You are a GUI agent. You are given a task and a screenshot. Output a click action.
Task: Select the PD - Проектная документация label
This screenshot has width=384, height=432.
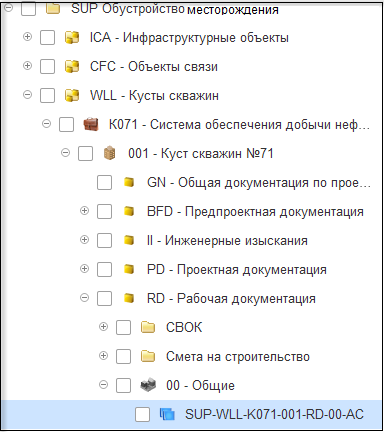coord(237,269)
